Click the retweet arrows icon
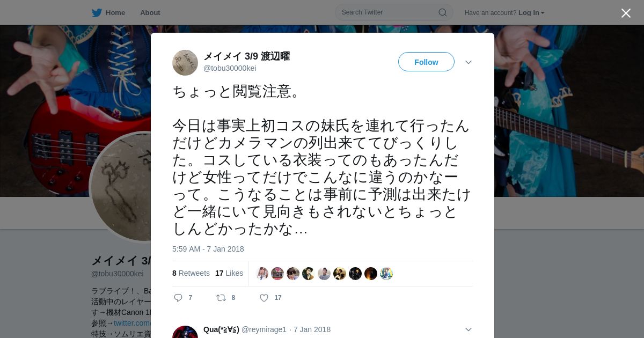Screen dimensions: 644x338 point(221,298)
